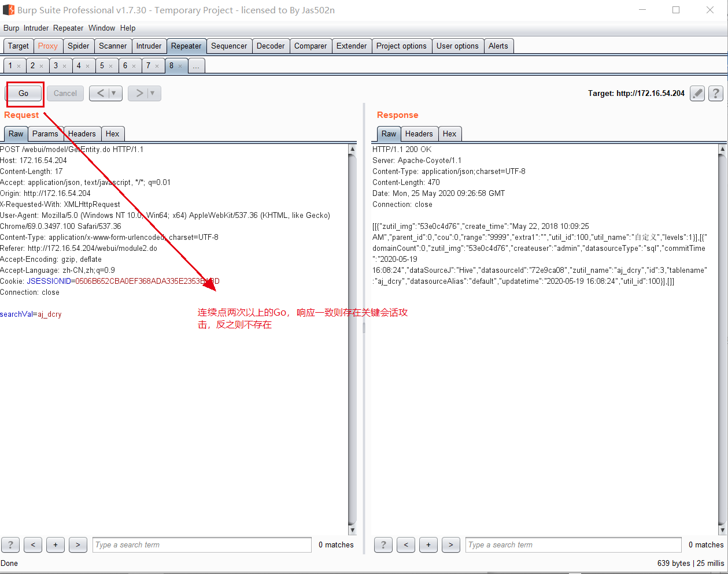Open the Window menu
The height and width of the screenshot is (574, 728).
(102, 28)
